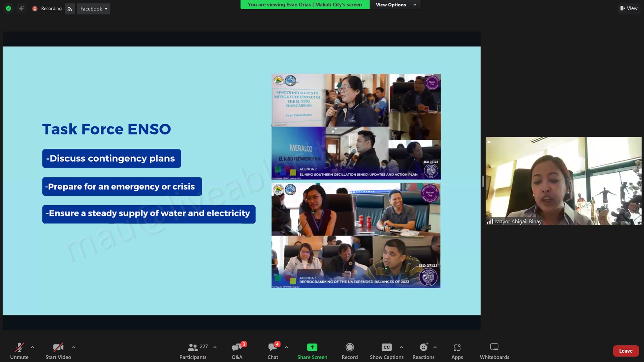Expand the Chat options arrow
The height and width of the screenshot is (362, 644).
click(287, 347)
